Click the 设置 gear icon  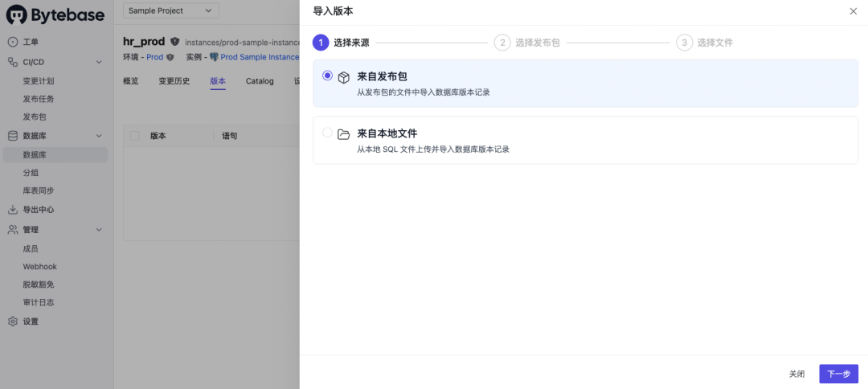[x=13, y=321]
